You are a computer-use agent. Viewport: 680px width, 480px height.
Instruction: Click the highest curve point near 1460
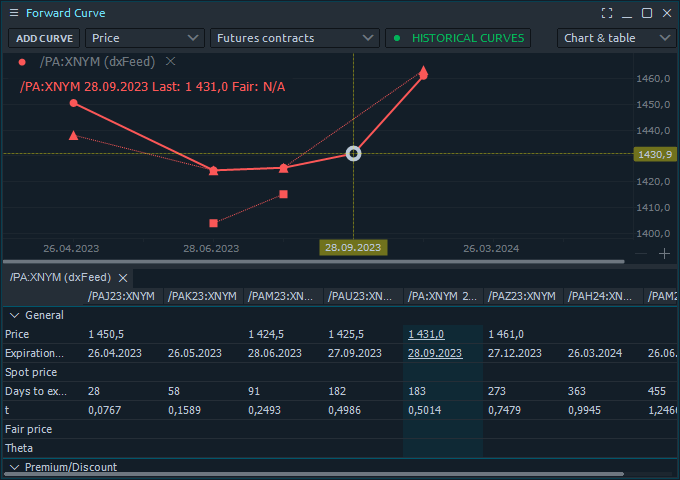424,74
